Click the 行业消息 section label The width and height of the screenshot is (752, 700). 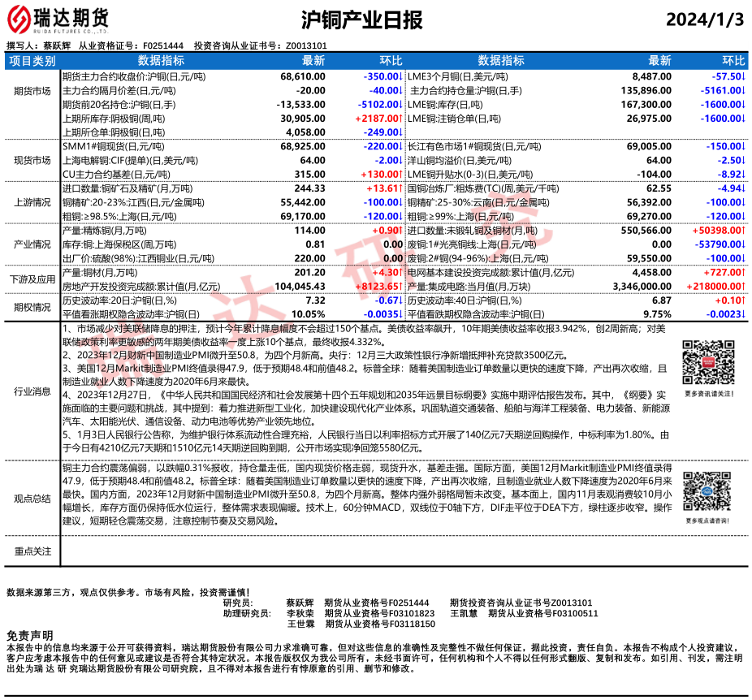click(32, 391)
